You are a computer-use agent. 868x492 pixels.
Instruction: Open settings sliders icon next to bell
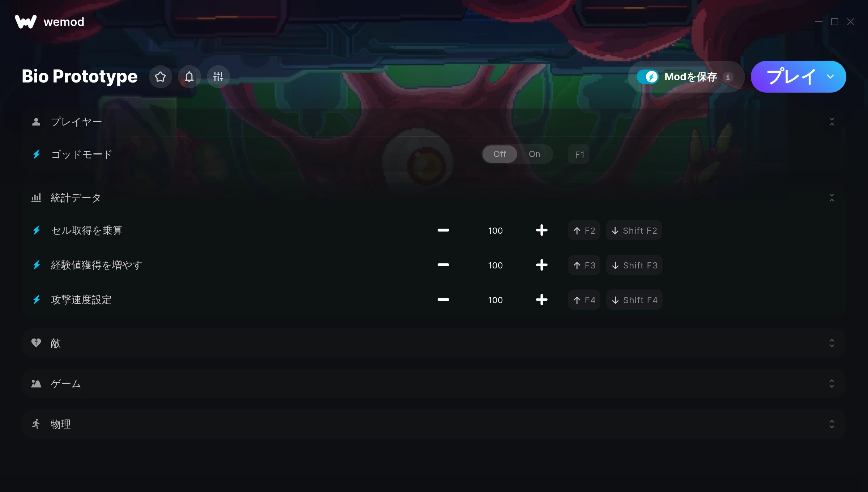218,76
